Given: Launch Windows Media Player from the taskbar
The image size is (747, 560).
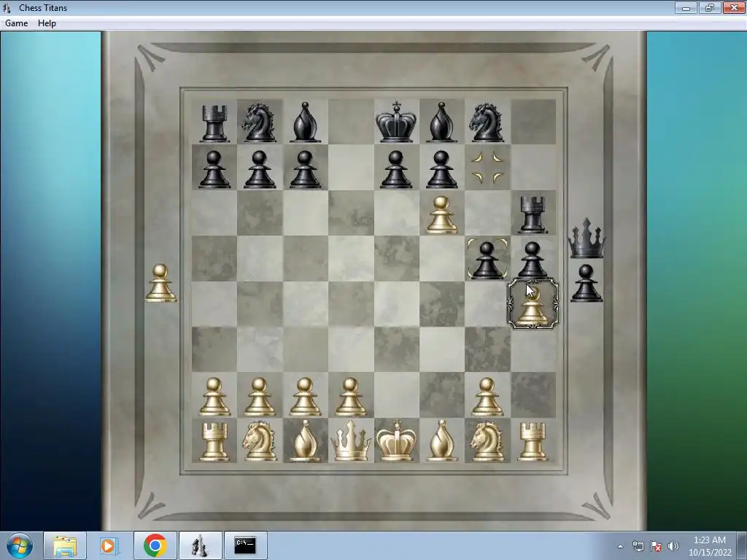Looking at the screenshot, I should (109, 545).
